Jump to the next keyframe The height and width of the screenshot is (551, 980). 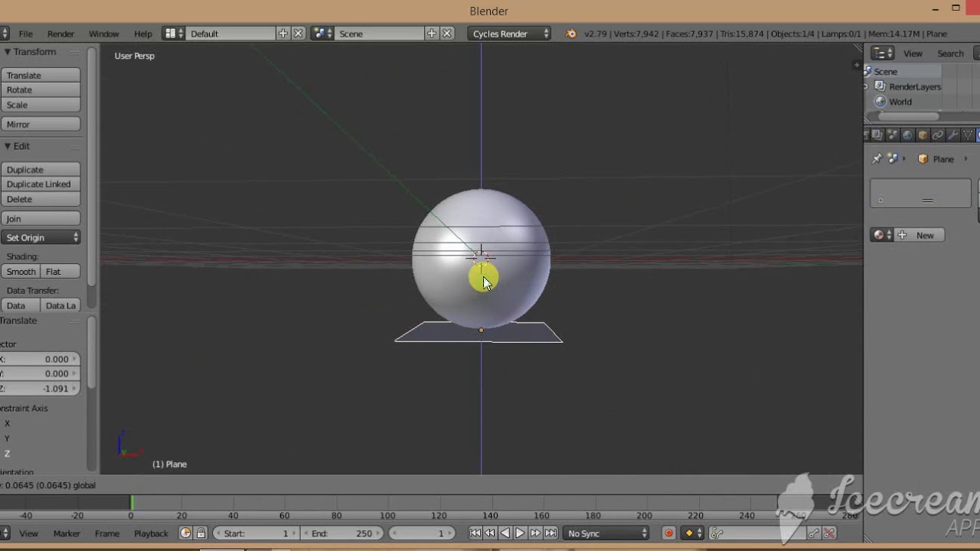click(535, 533)
